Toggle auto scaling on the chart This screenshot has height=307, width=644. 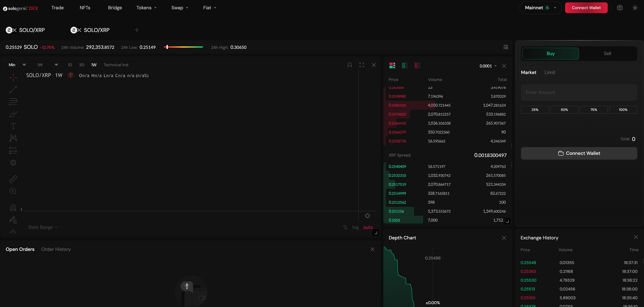pos(368,227)
